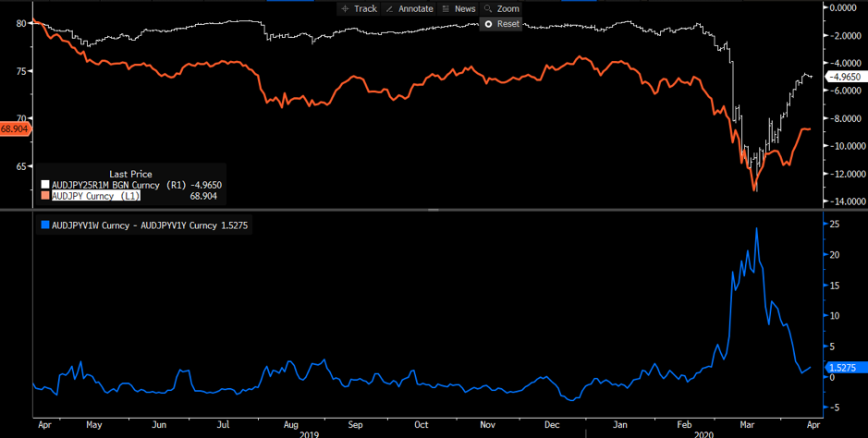Click the white AUDJPY25R1M legend swatch

point(45,185)
